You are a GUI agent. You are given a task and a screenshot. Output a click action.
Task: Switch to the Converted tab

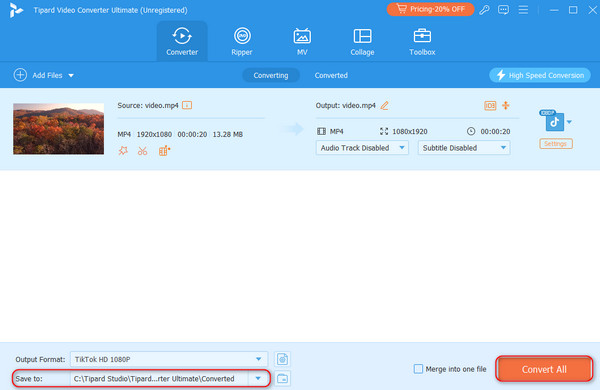point(331,75)
